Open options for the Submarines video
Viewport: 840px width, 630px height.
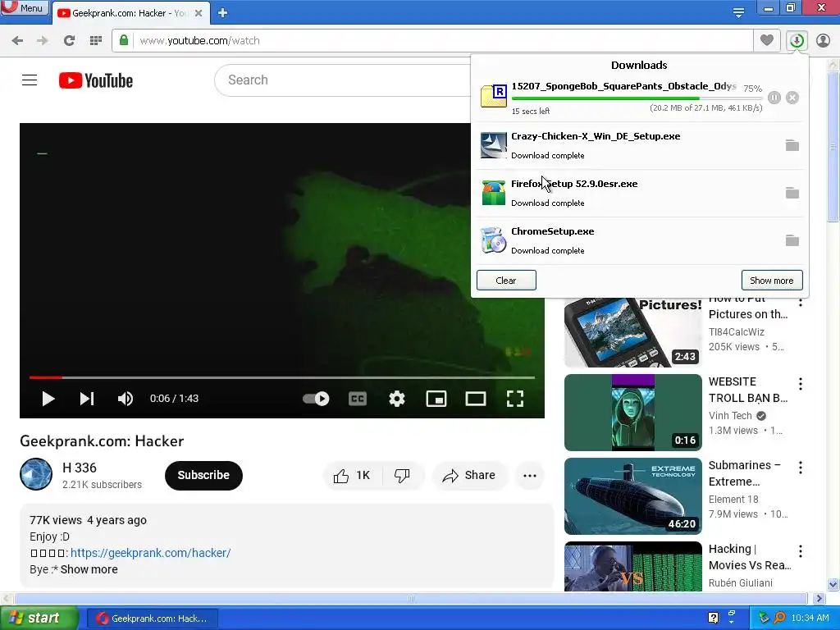(x=801, y=467)
